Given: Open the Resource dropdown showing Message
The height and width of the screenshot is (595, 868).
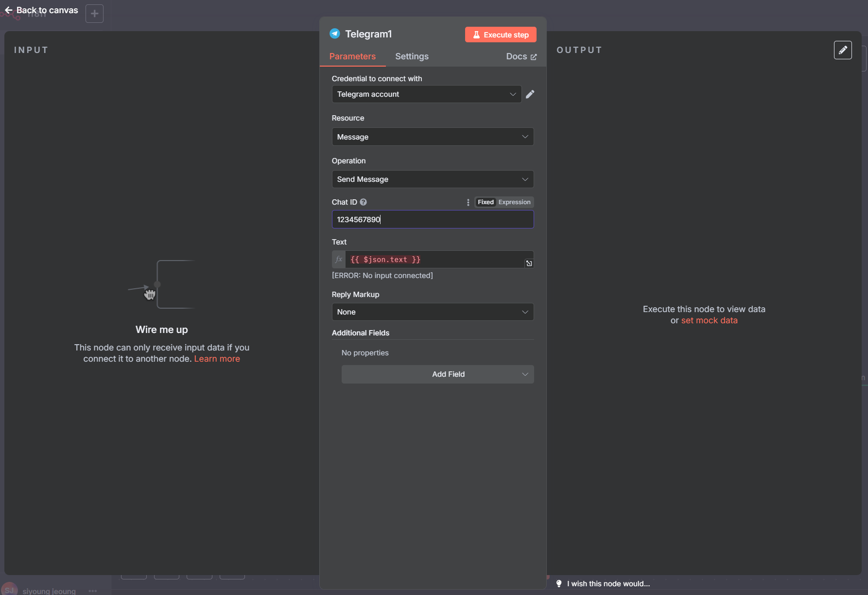Looking at the screenshot, I should 433,137.
